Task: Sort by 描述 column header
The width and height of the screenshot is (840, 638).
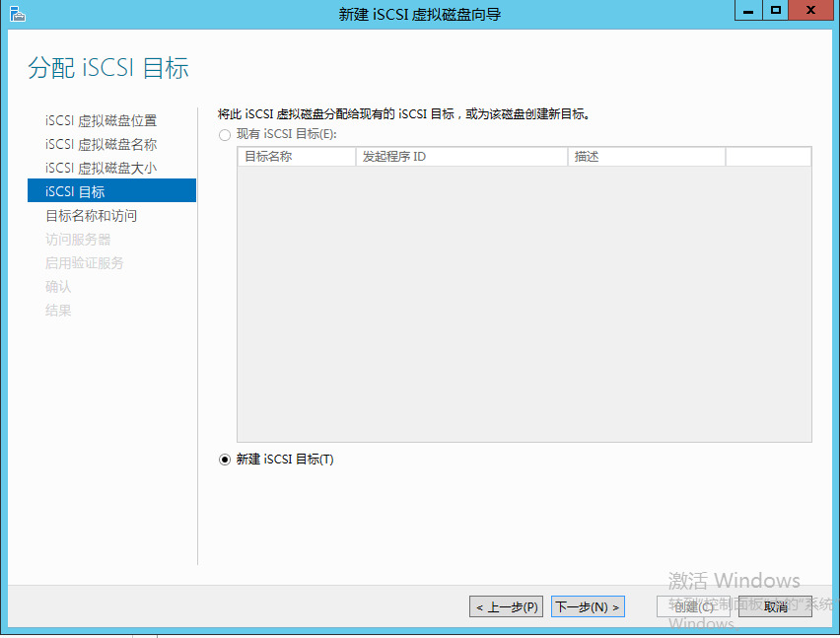Action: click(x=647, y=157)
